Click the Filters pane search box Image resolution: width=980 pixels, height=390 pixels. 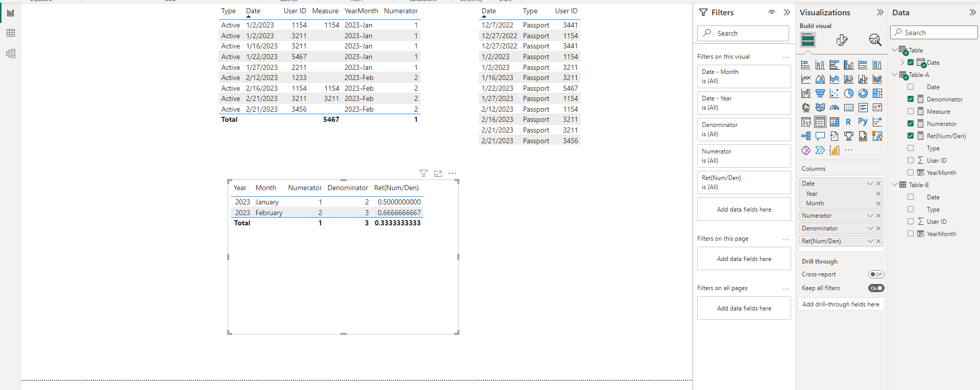point(743,33)
